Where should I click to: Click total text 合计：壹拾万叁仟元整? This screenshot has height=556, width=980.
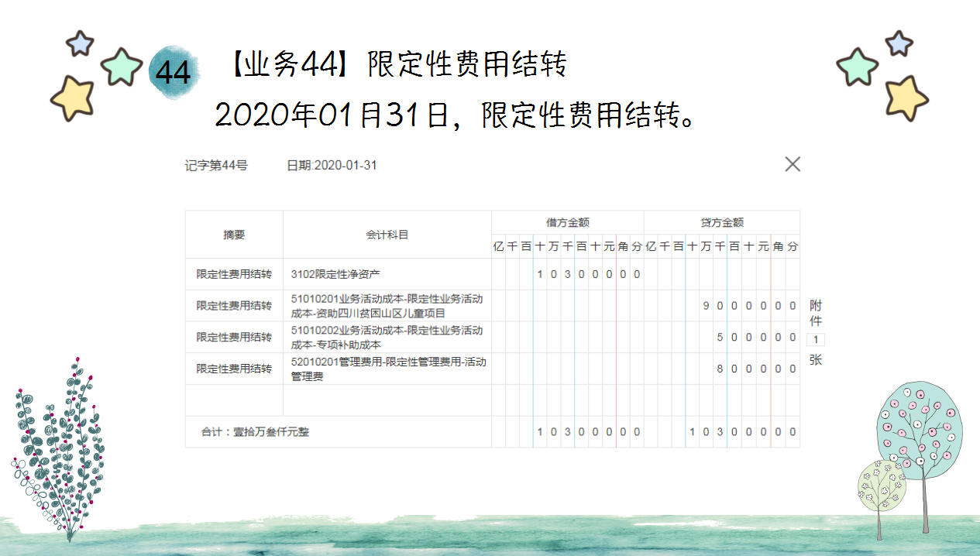pyautogui.click(x=255, y=432)
